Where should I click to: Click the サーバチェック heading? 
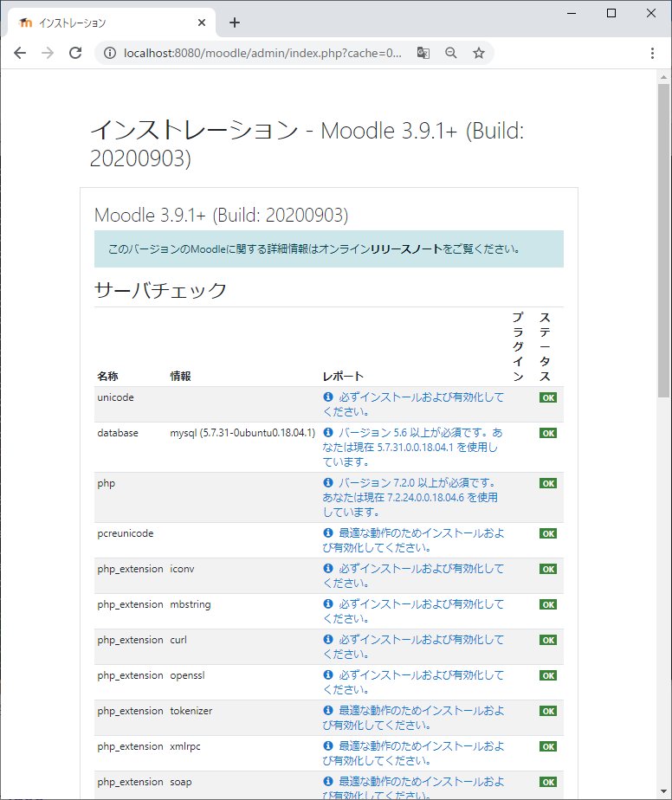coord(160,290)
